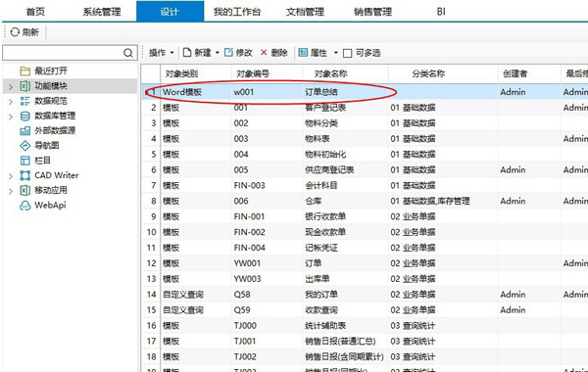Open the 我的工作台 tab

[x=237, y=12]
